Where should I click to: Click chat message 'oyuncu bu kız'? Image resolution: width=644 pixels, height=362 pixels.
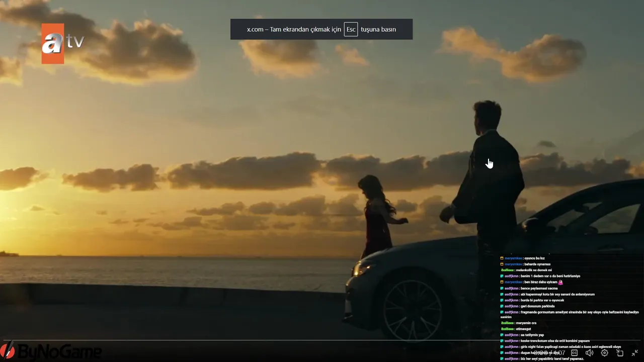pos(534,258)
